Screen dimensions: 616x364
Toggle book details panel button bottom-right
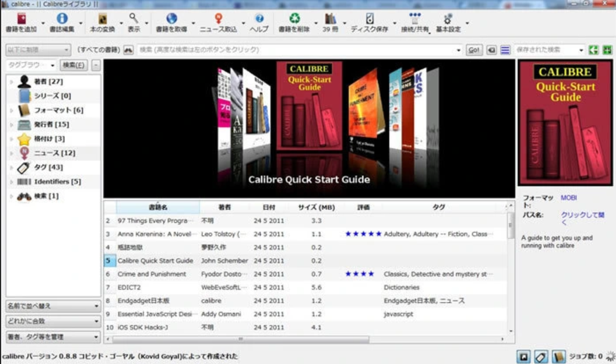[559, 356]
